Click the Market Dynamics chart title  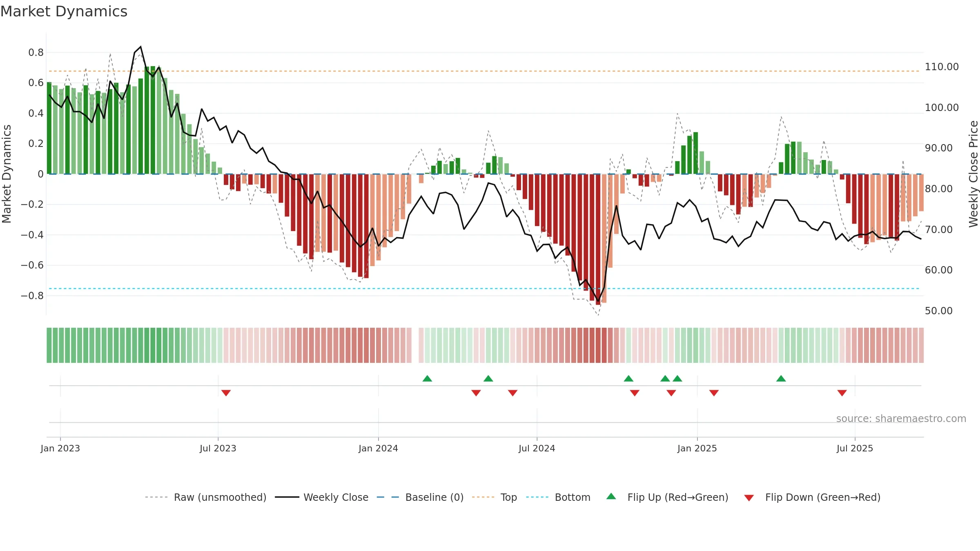[64, 11]
